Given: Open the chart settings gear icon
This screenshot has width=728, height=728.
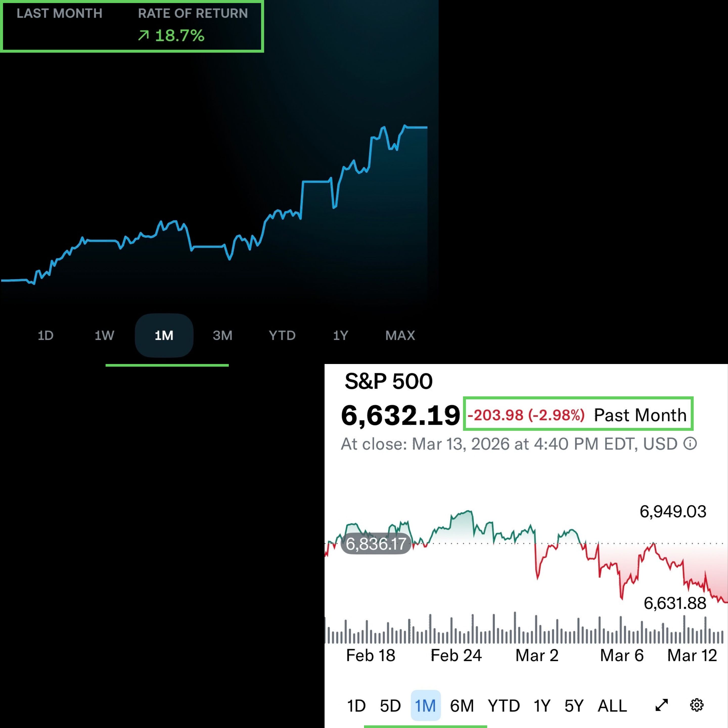Looking at the screenshot, I should point(696,705).
